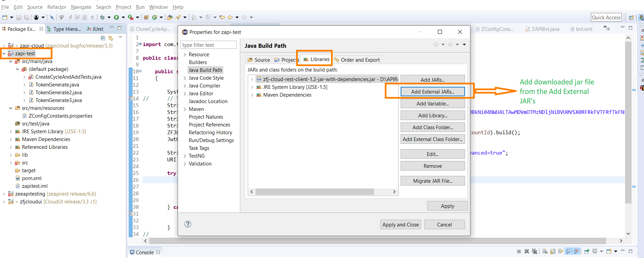Expand the Java Compiler properties node
This screenshot has height=258, width=644.
click(185, 86)
